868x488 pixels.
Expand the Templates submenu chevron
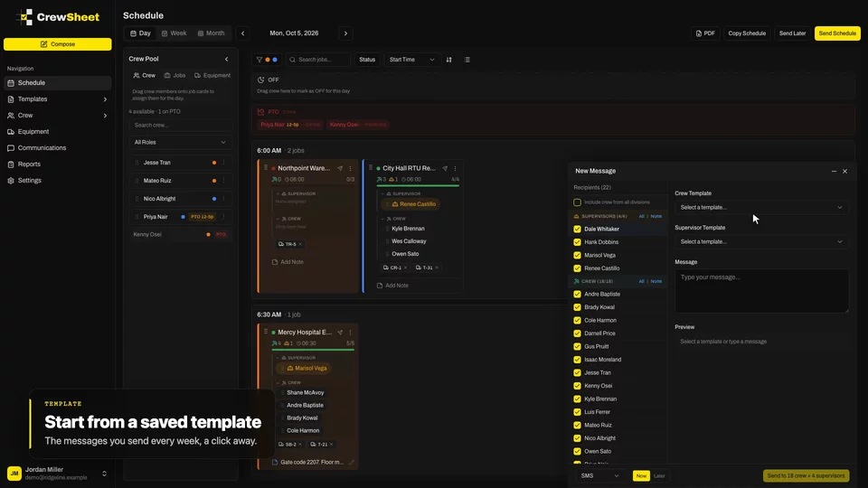[105, 99]
